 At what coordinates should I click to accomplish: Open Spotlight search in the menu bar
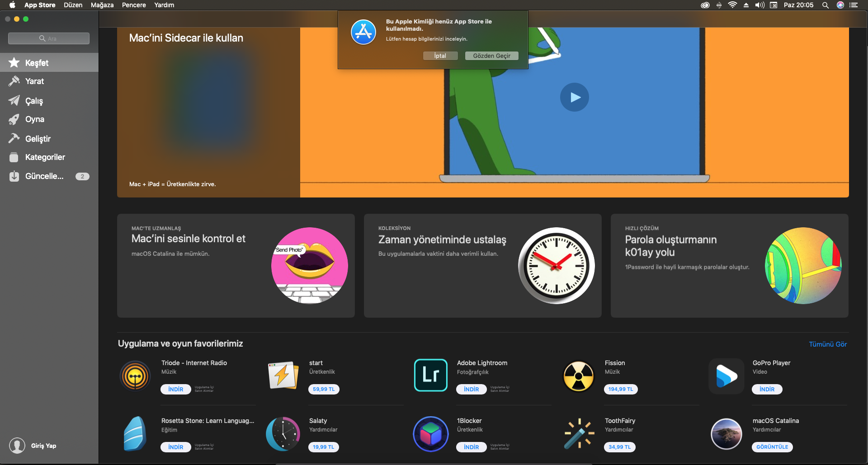826,5
